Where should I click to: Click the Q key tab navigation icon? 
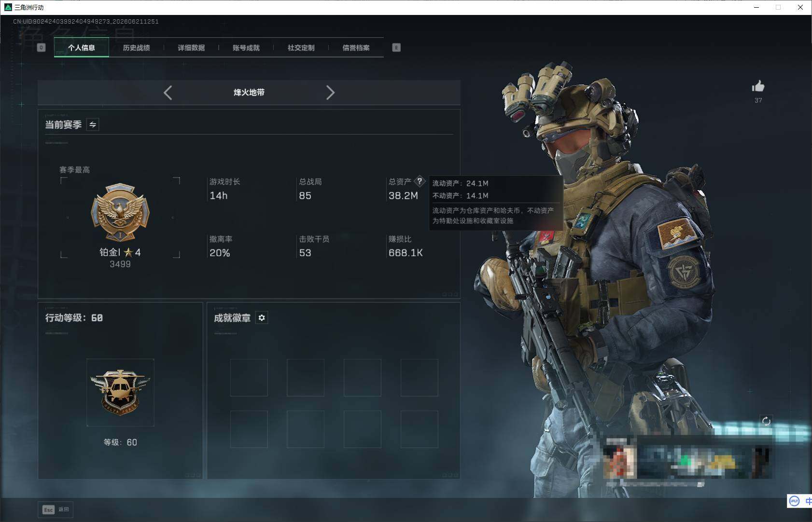tap(41, 47)
